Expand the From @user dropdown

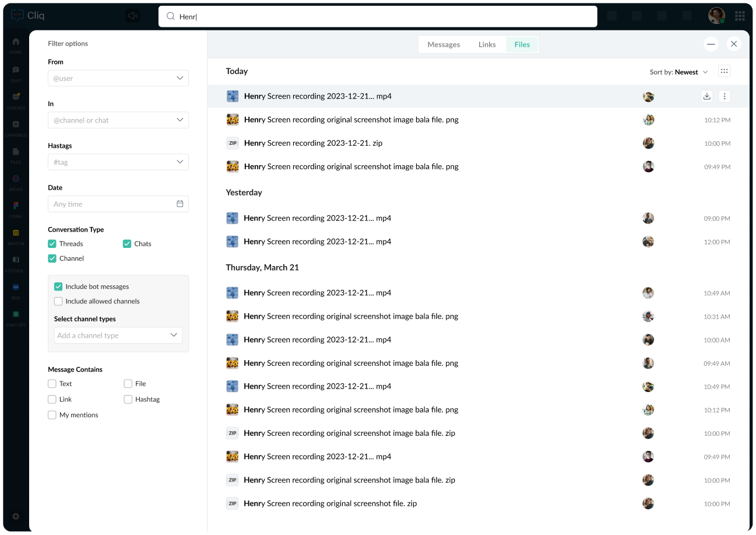pos(118,78)
